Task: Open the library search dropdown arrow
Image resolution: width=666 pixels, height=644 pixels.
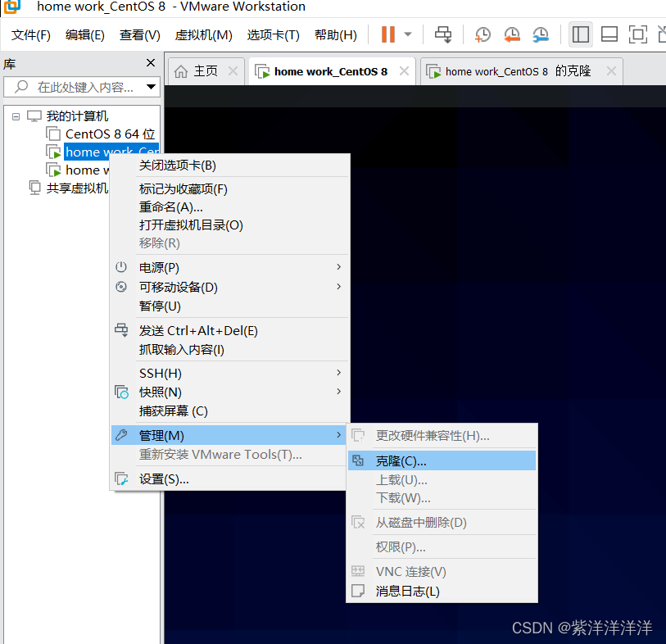Action: pyautogui.click(x=149, y=87)
